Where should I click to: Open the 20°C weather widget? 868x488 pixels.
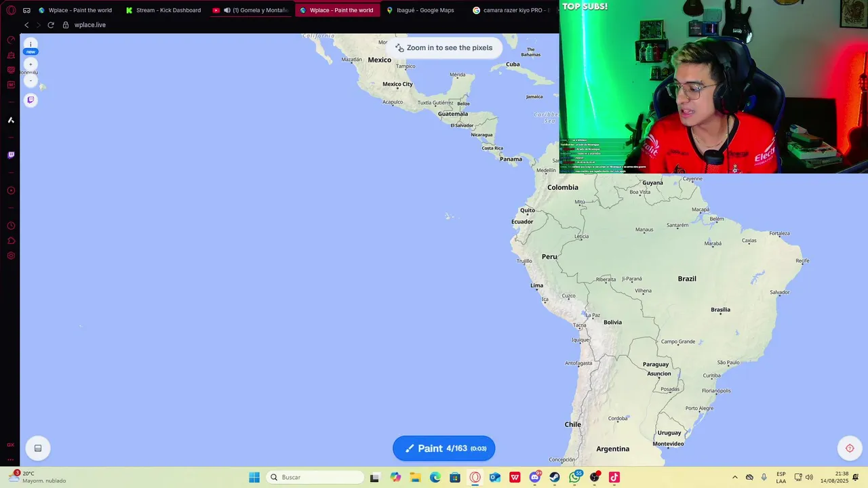(38, 477)
